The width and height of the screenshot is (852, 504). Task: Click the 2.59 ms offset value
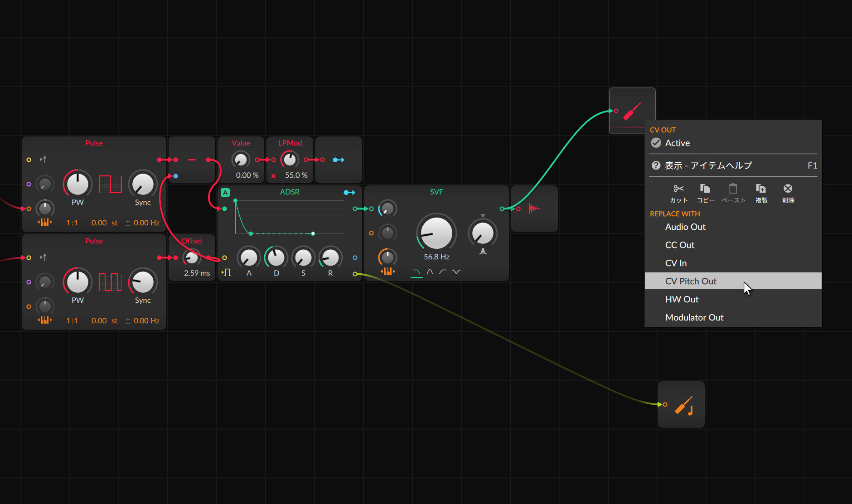coord(197,273)
